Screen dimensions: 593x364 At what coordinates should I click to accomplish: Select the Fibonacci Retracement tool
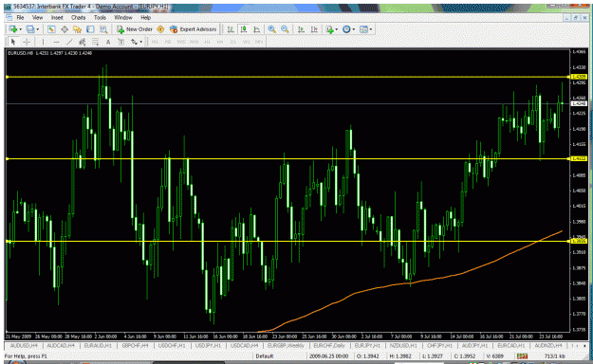(95, 42)
